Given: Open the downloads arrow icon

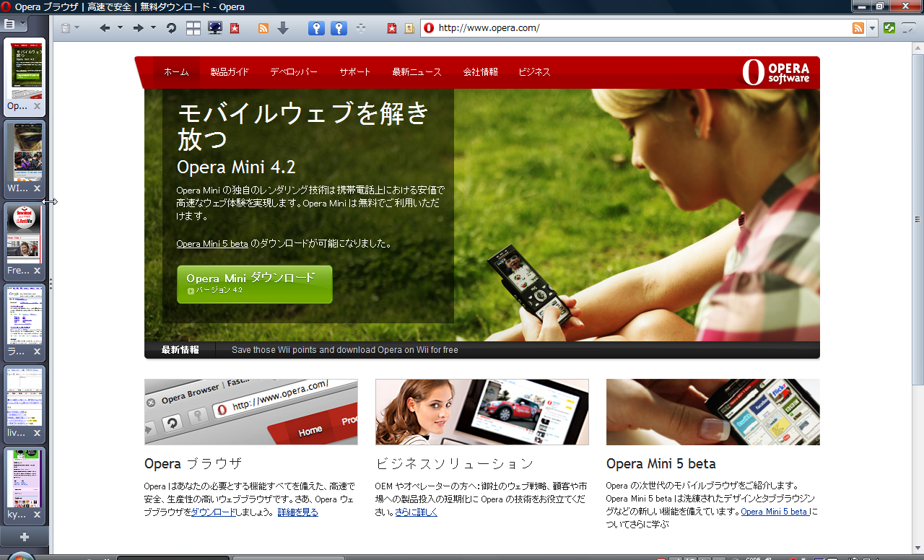Looking at the screenshot, I should point(283,28).
